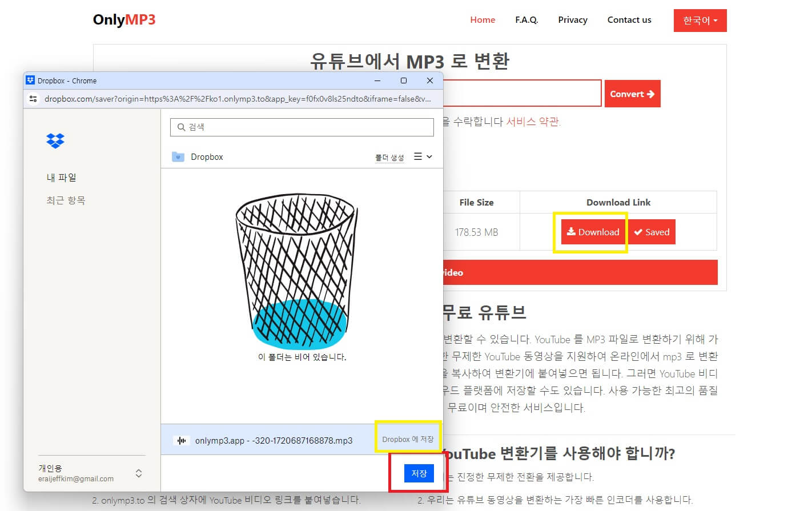
Task: Click the search magnifier icon
Action: click(x=181, y=127)
